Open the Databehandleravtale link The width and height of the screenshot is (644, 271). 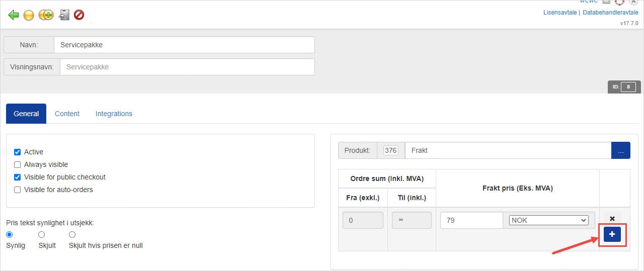(610, 13)
